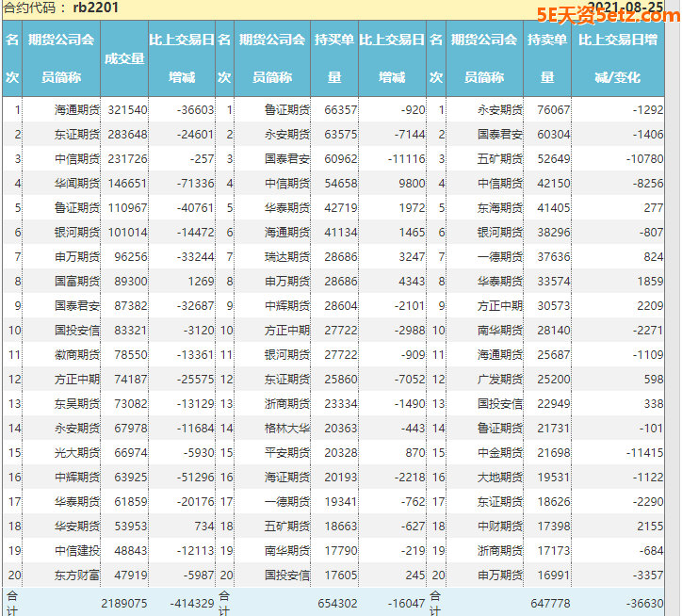Select 华闻期货 in volume ranking
This screenshot has width=682, height=616.
coord(77,183)
